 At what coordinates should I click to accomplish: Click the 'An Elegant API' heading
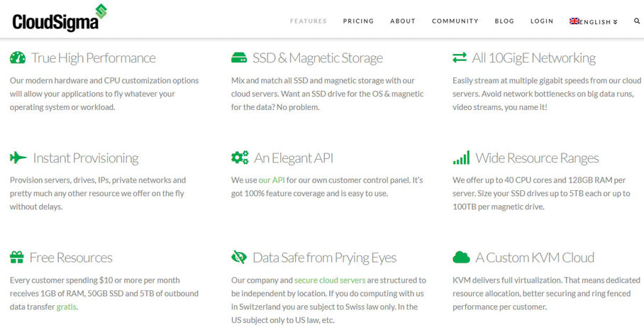(294, 158)
